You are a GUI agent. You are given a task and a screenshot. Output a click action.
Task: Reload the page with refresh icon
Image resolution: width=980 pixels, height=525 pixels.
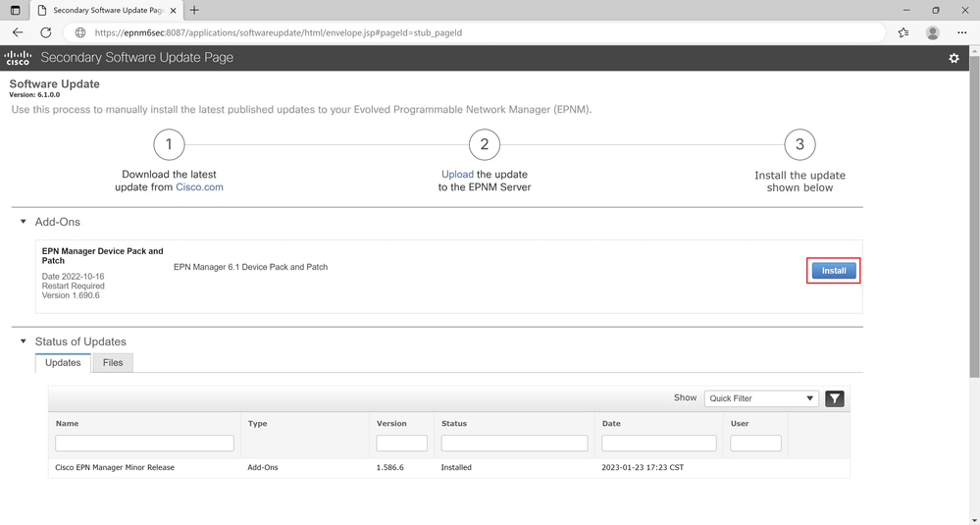point(46,32)
